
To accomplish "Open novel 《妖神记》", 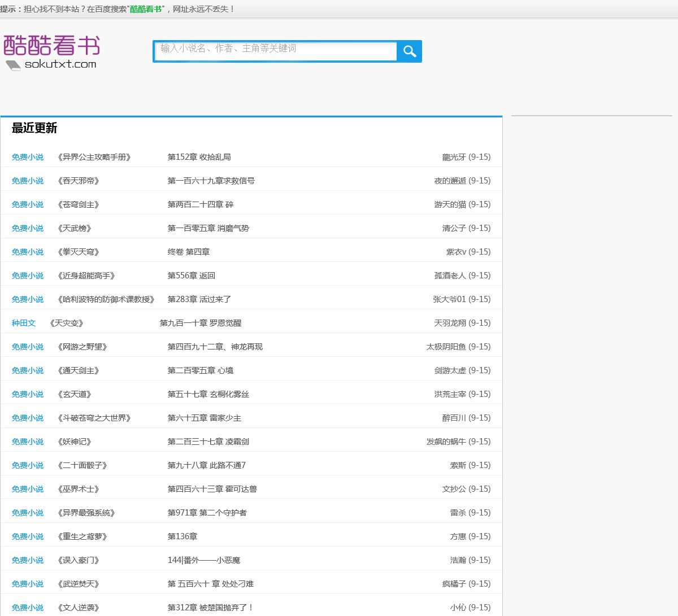I will coord(75,442).
